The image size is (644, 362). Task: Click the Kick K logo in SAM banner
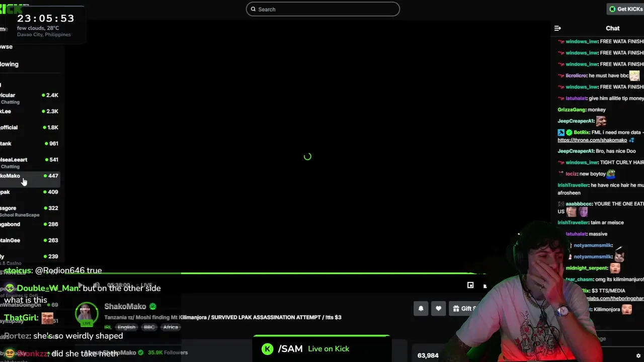click(x=268, y=349)
